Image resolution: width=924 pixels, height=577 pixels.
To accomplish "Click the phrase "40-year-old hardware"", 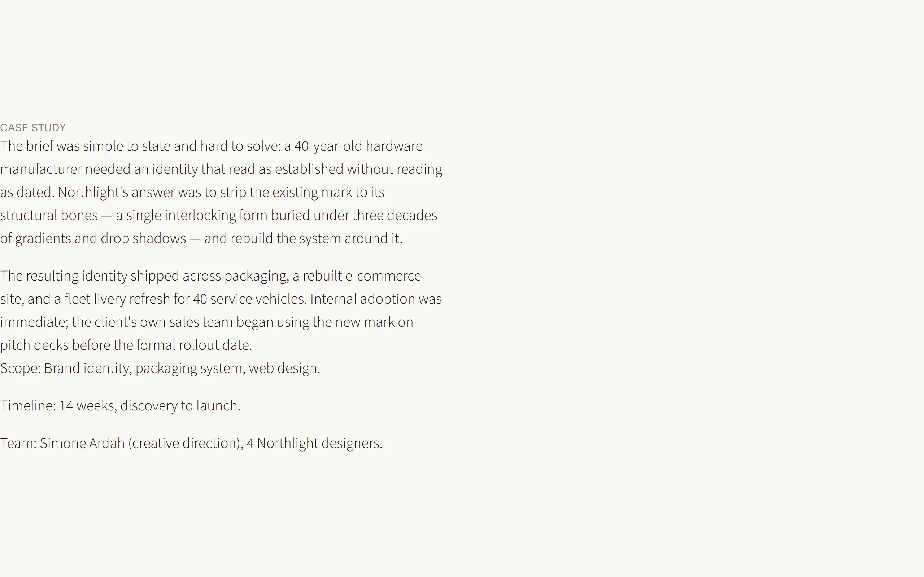I will [358, 146].
